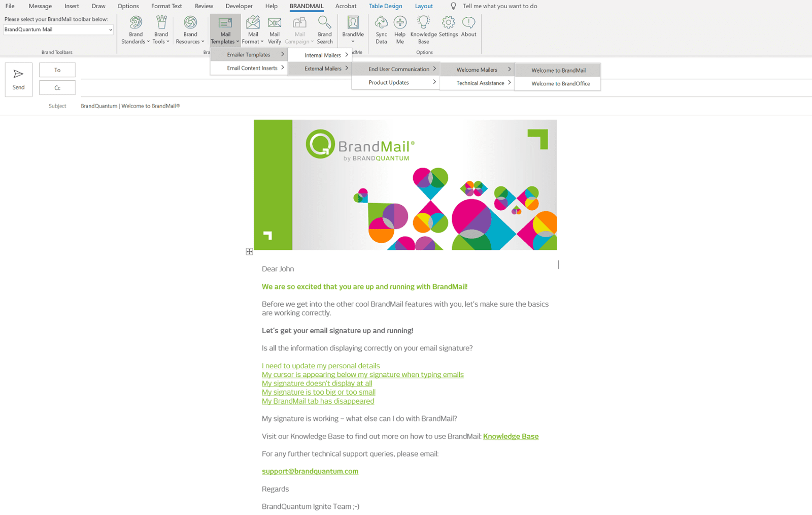Click the Help Me icon
The image size is (812, 515).
coord(400,29)
